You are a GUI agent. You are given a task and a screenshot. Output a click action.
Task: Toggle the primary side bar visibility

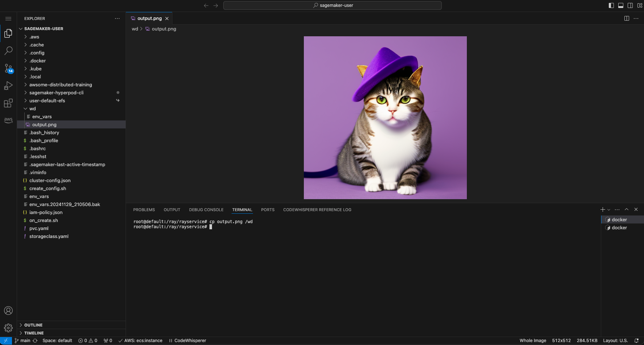611,5
